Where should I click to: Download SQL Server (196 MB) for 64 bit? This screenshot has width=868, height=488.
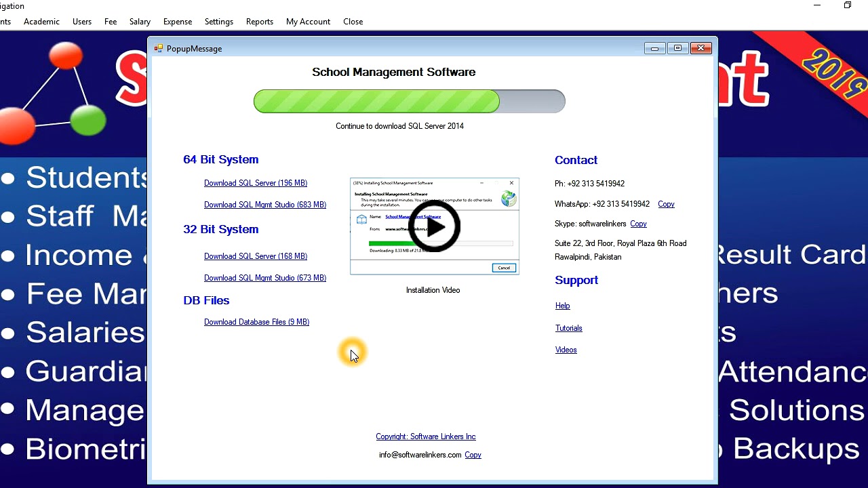(256, 183)
